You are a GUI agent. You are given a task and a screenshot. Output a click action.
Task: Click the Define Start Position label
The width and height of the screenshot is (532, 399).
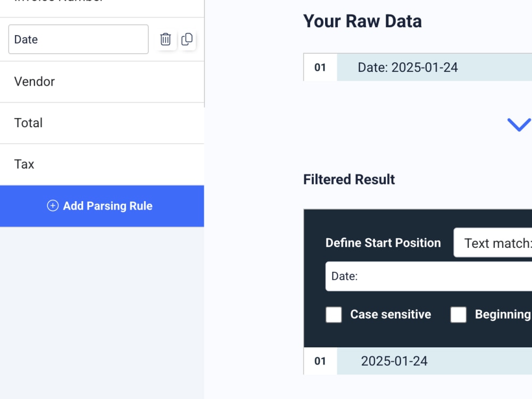click(383, 243)
